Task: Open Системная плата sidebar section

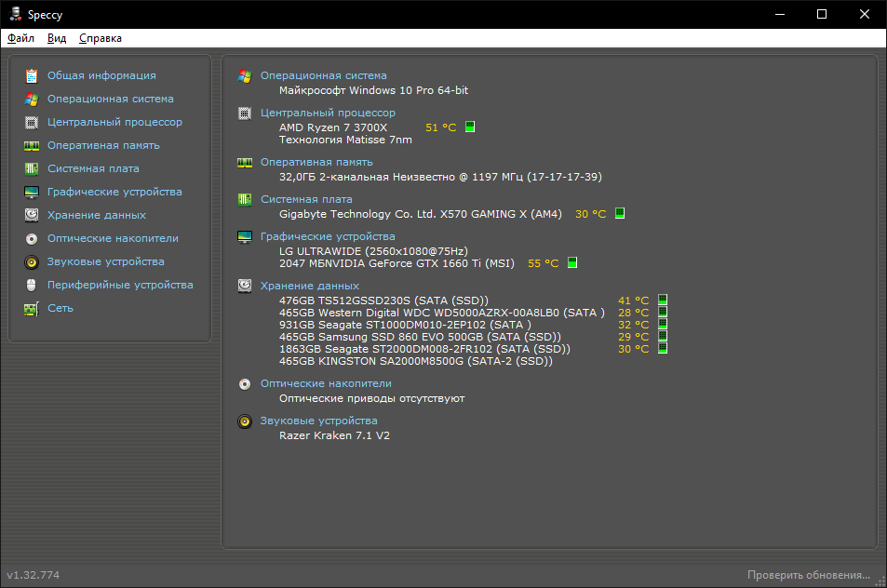Action: pos(93,167)
